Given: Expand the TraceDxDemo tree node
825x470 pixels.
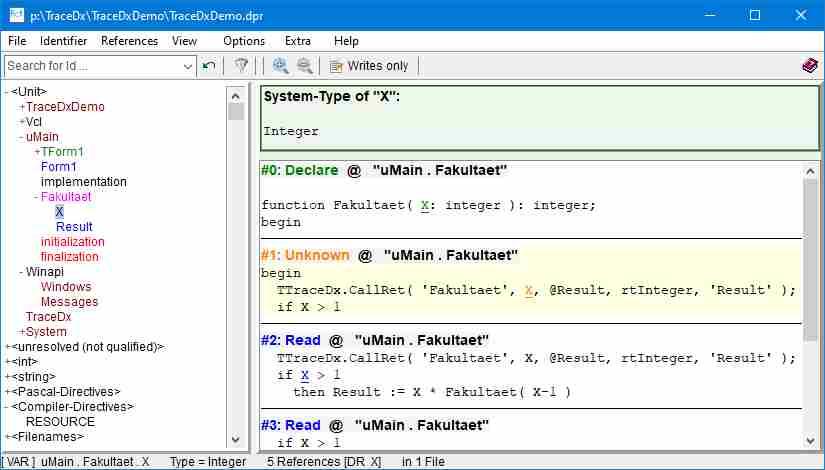Looking at the screenshot, I should [22, 107].
